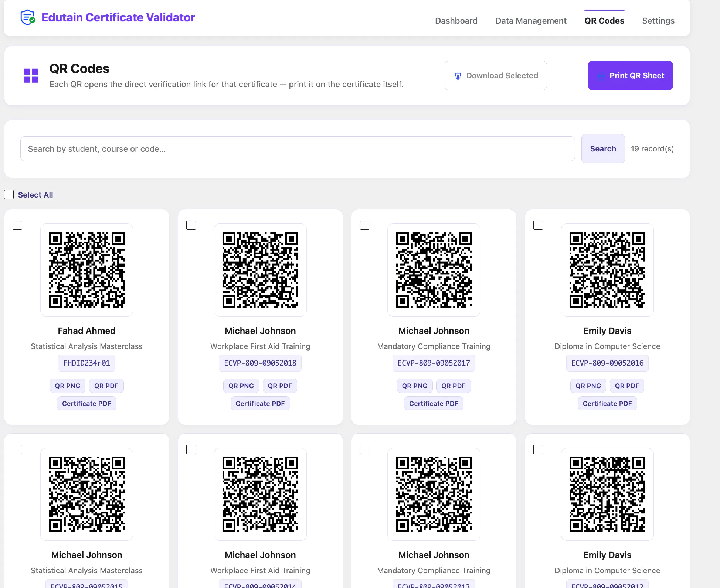Open the QR code for ECVP-809-09052017
The height and width of the screenshot is (588, 720).
[x=434, y=270]
